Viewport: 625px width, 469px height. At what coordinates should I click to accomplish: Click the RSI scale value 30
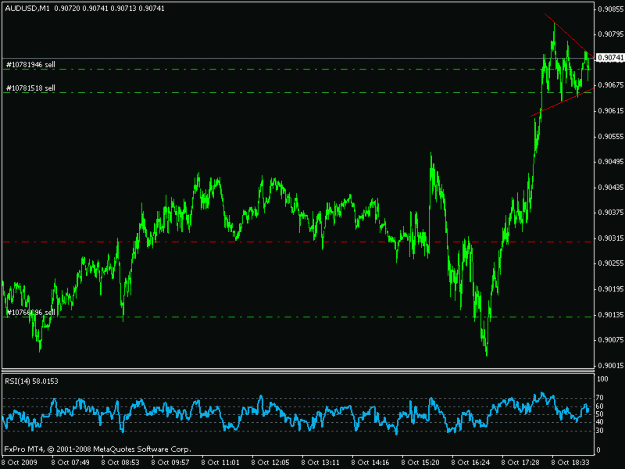tap(600, 431)
